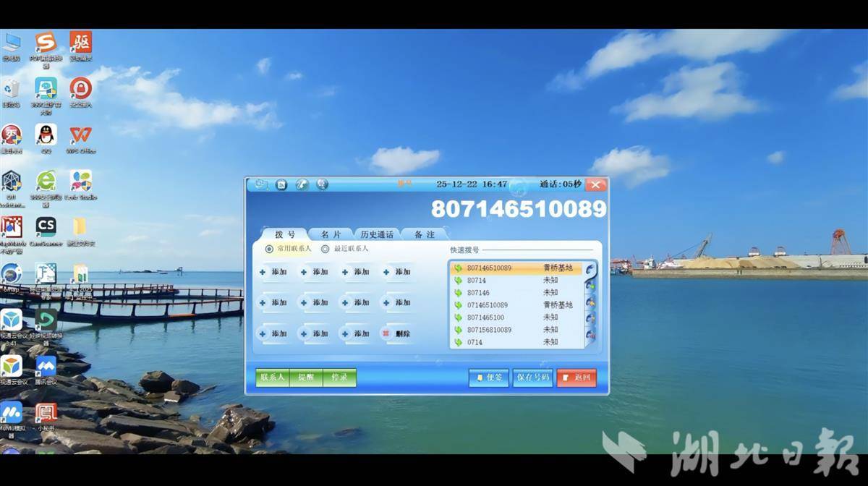
Task: Open the 便签 note button
Action: (489, 378)
